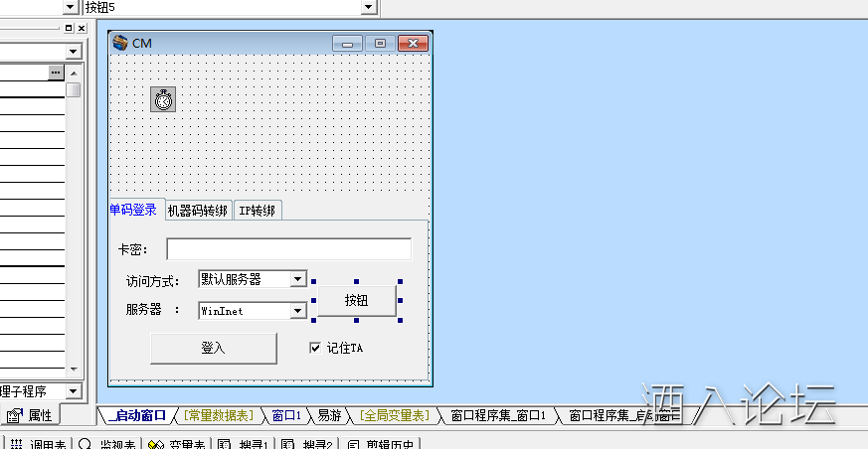Toggle the 记住TA checkbox

[x=315, y=348]
